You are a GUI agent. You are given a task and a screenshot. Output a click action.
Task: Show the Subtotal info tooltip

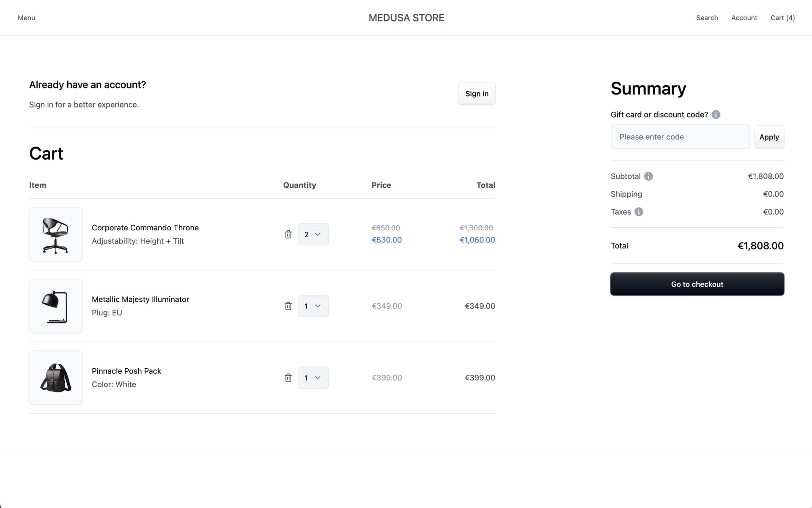click(648, 176)
